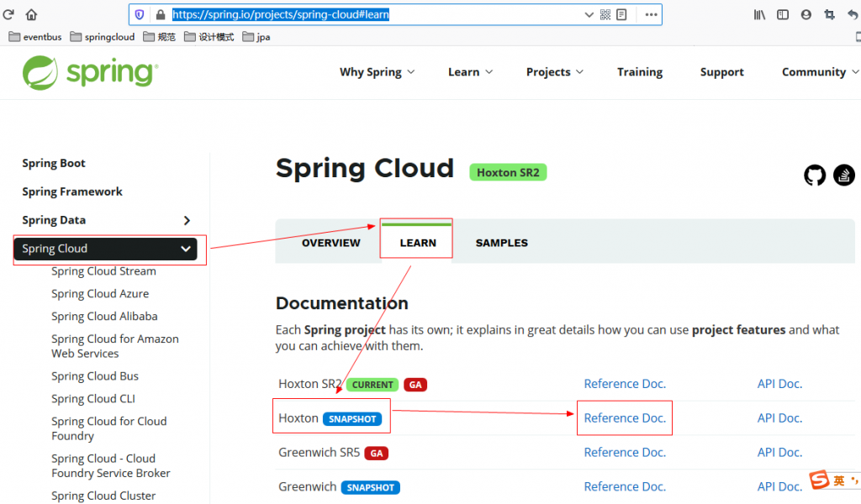Toggle the browser sidebar icon
Viewport: 861px width, 504px height.
[x=782, y=13]
